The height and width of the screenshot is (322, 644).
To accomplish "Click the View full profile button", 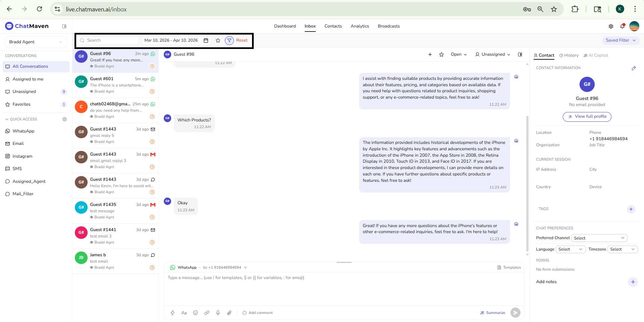I will pos(587,117).
